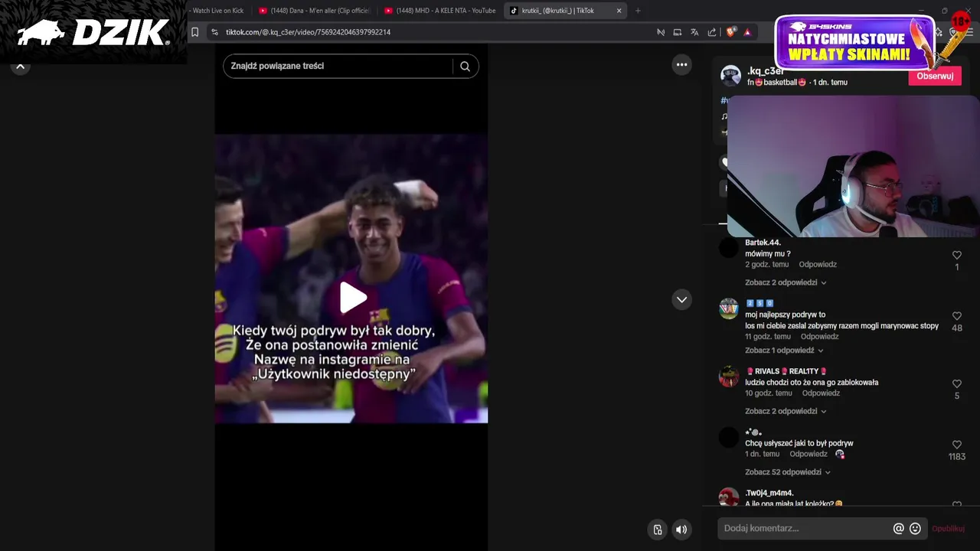Expand 'Zobacz 2 odpowiedzi' under RIVALS REAL1TY
The height and width of the screenshot is (551, 980).
786,411
